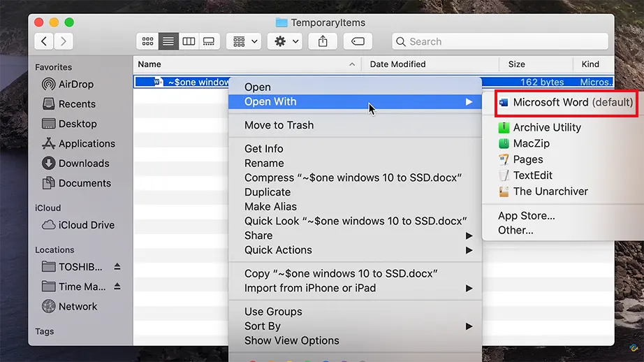Screen dimensions: 644x362
Task: Choose Rename from context menu
Action: 355,163
